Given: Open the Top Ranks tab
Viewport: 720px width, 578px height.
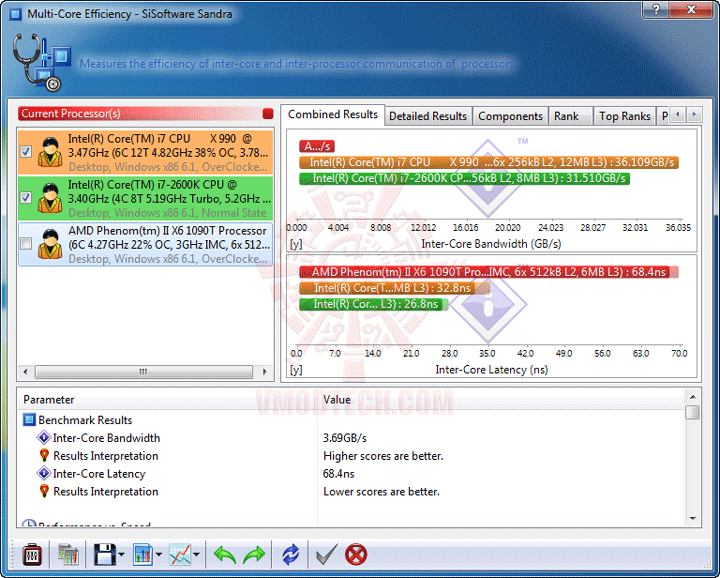Looking at the screenshot, I should [x=624, y=116].
